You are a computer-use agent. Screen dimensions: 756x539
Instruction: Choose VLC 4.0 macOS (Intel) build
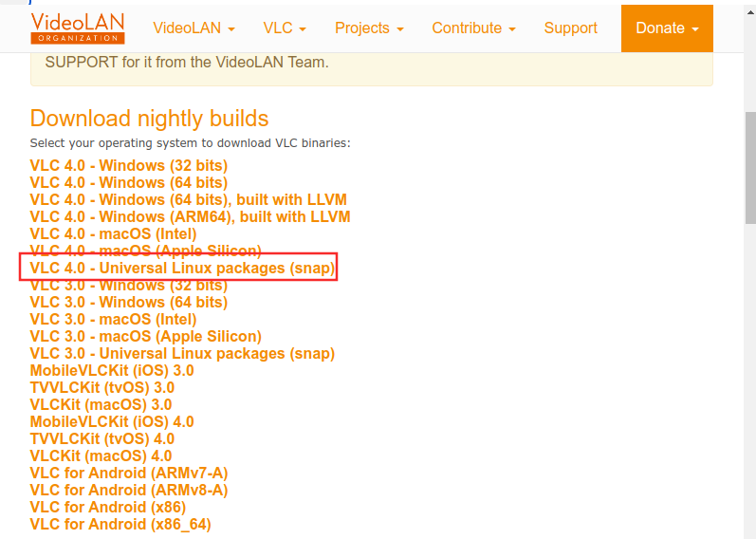point(113,234)
